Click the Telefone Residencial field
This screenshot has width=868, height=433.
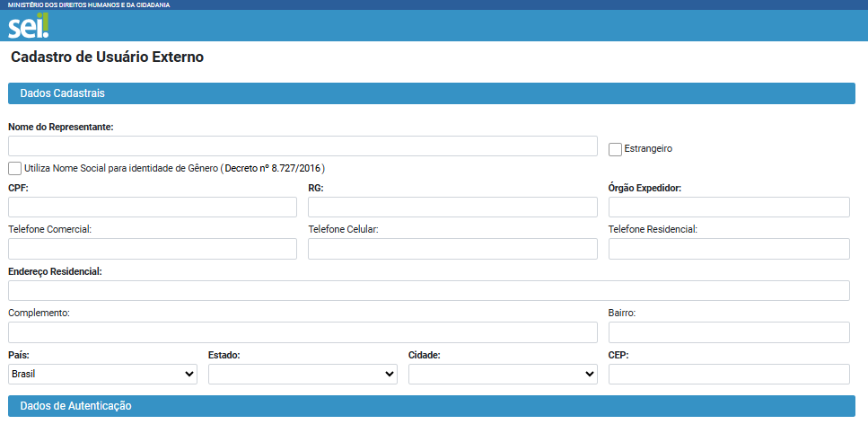point(729,249)
